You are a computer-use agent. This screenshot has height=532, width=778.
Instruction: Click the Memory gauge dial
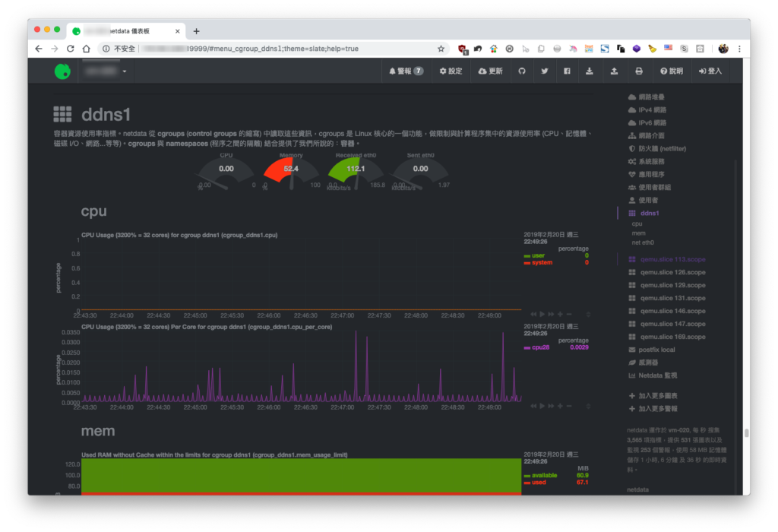pyautogui.click(x=291, y=173)
